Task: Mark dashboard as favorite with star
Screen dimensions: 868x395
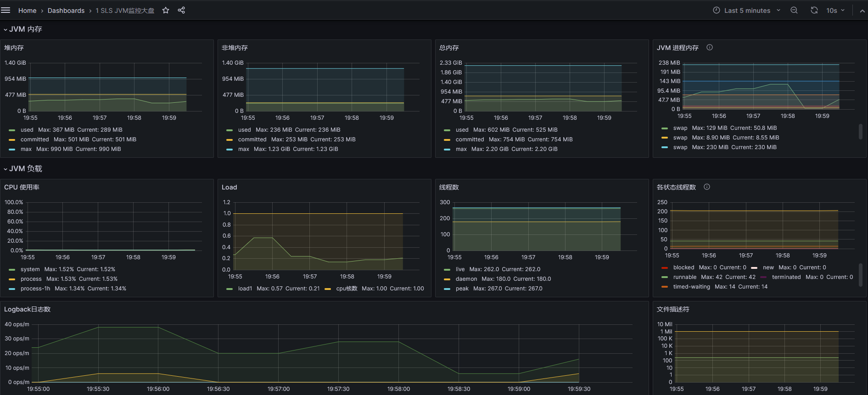Action: (x=166, y=10)
